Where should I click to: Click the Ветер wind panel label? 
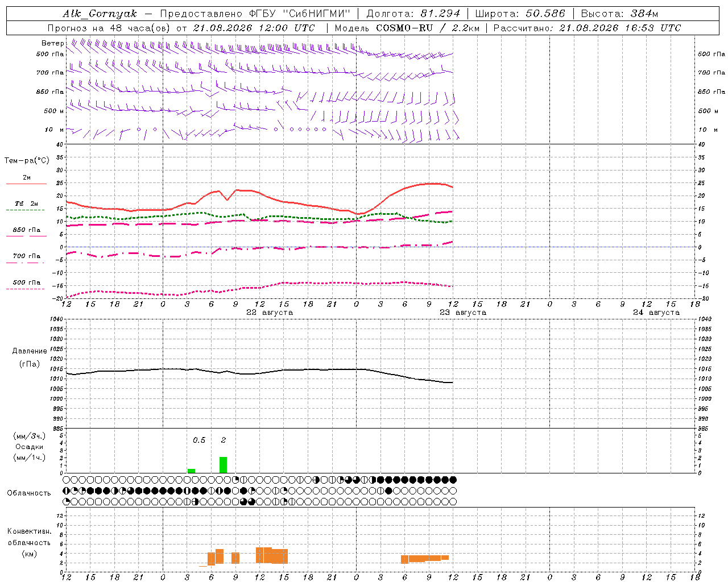tap(53, 43)
